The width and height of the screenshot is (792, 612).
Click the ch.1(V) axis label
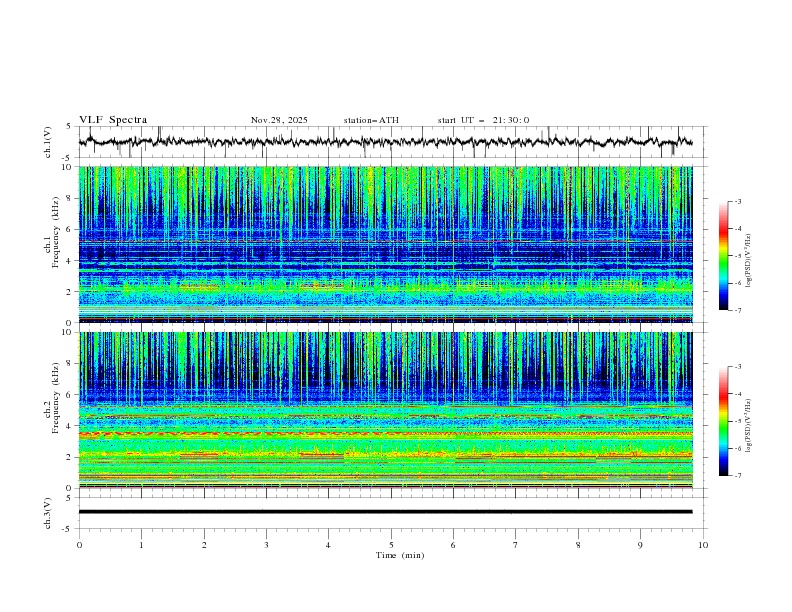[x=48, y=142]
